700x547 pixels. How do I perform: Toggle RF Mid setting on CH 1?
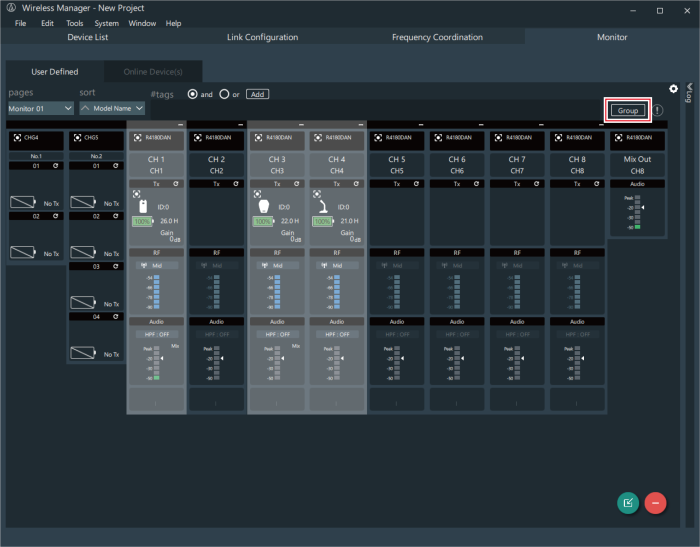pos(157,265)
